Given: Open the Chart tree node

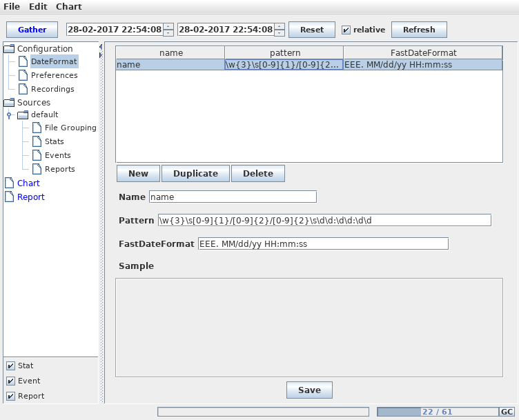Looking at the screenshot, I should 28,183.
